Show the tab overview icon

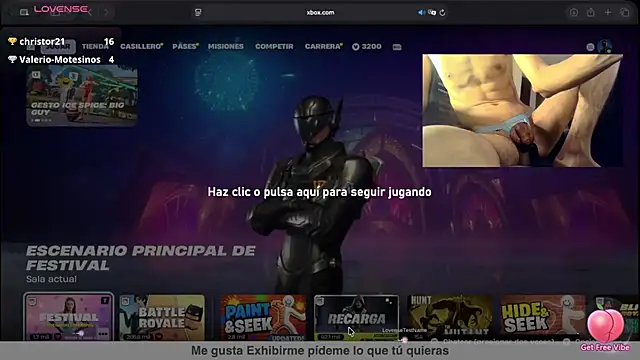tap(625, 13)
